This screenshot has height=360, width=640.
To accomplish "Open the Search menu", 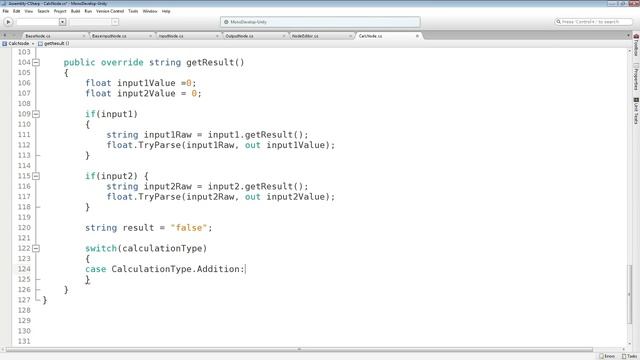I will click(43, 11).
